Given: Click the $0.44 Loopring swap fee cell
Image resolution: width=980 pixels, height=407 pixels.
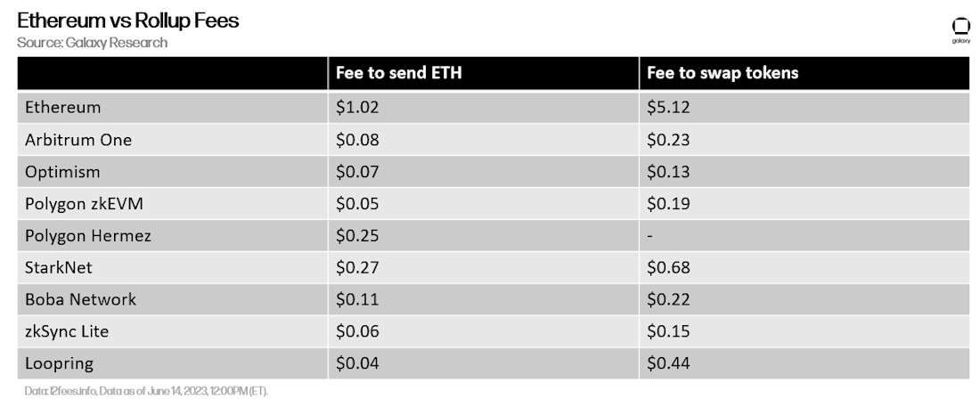Looking at the screenshot, I should 668,363.
